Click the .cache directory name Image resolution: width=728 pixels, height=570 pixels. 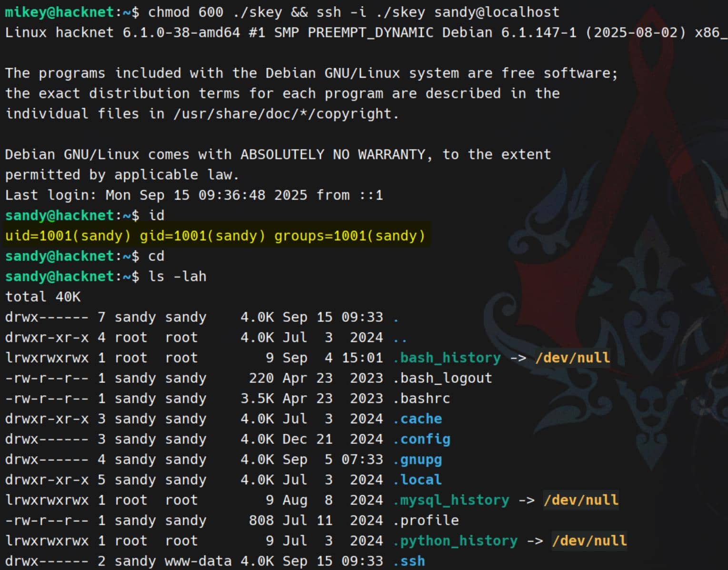tap(418, 419)
